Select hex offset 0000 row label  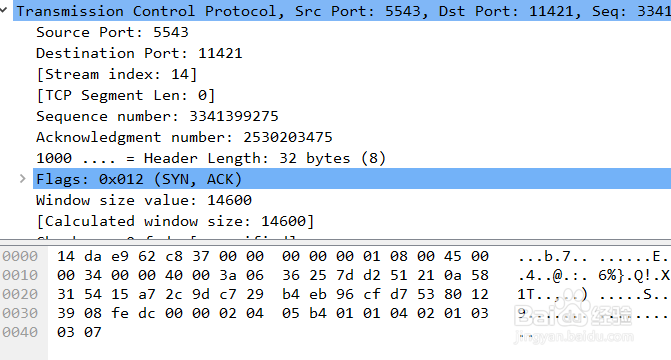tap(20, 256)
